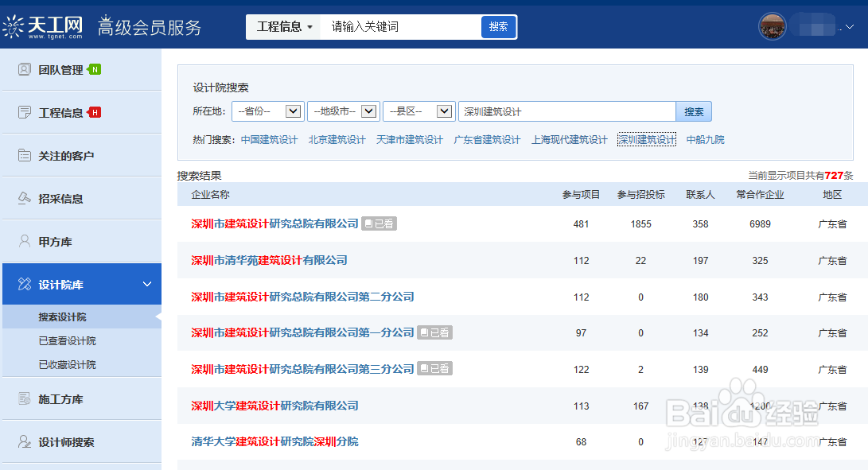This screenshot has height=470, width=868.
Task: Click the 搜索 button in 设计院搜索
Action: [x=694, y=111]
